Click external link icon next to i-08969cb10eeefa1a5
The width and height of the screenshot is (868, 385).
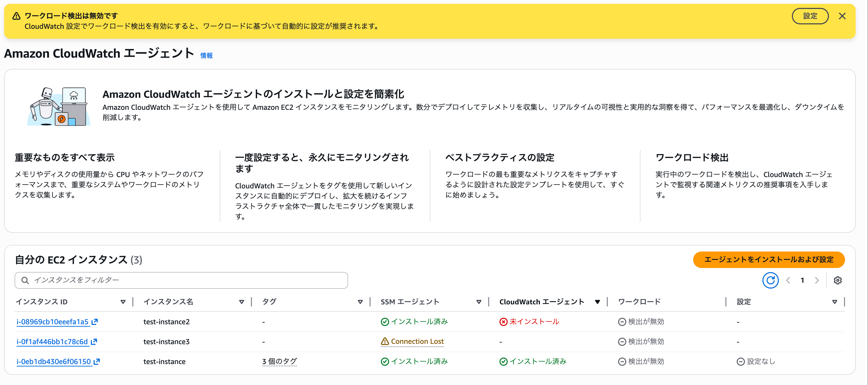tap(95, 322)
